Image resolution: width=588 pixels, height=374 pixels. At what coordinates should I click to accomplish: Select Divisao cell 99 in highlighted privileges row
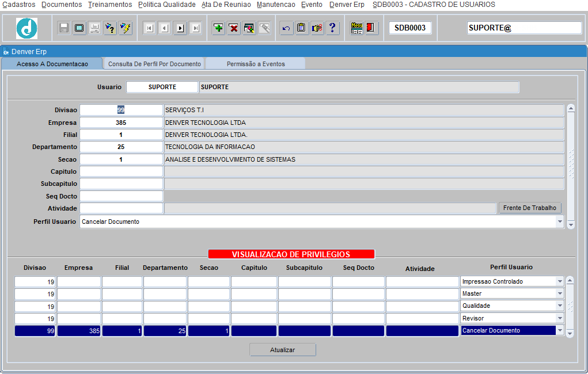[x=35, y=331]
